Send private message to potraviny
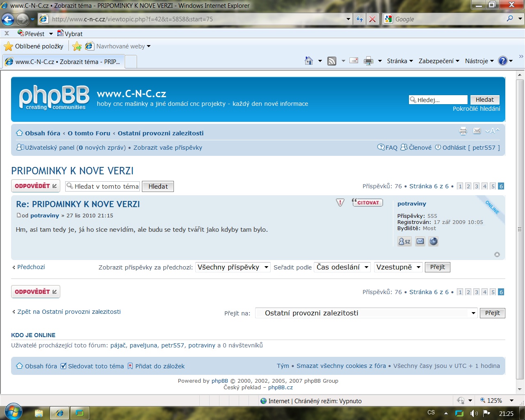525x420 pixels. pos(404,241)
